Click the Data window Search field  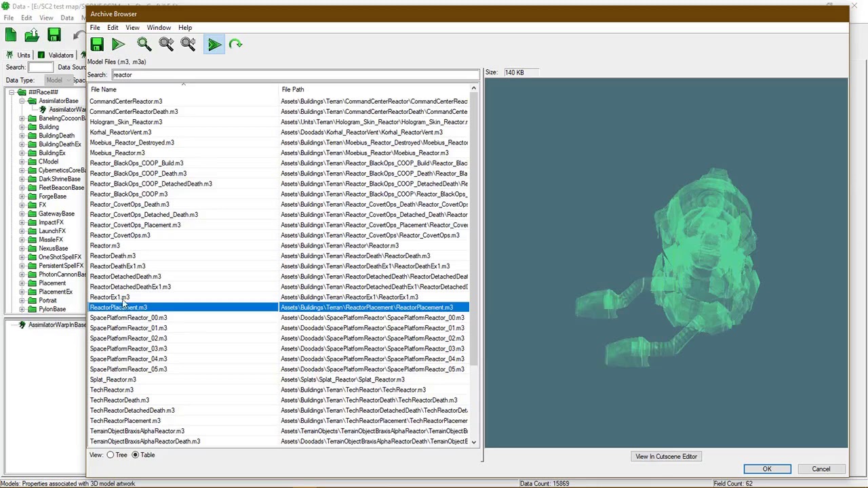point(40,67)
